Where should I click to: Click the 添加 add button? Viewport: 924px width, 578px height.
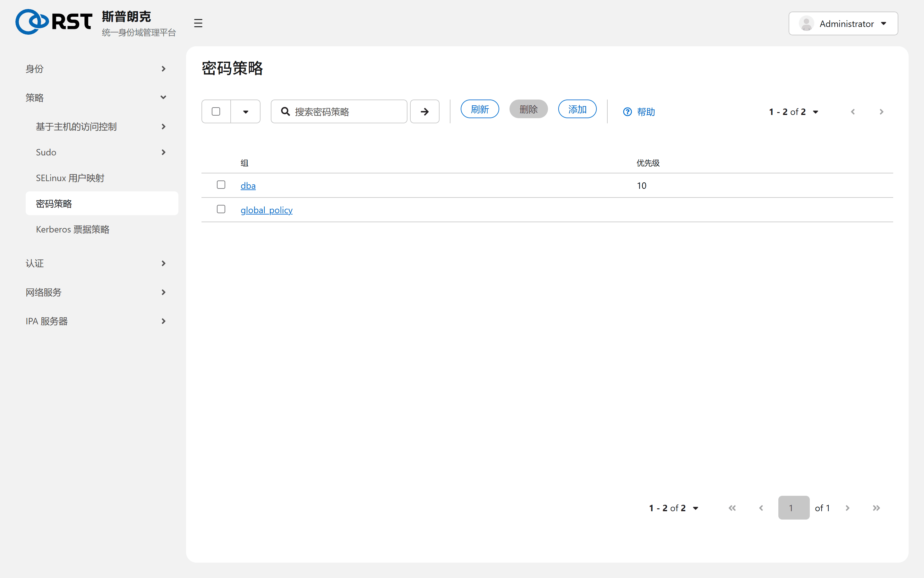[x=577, y=109]
